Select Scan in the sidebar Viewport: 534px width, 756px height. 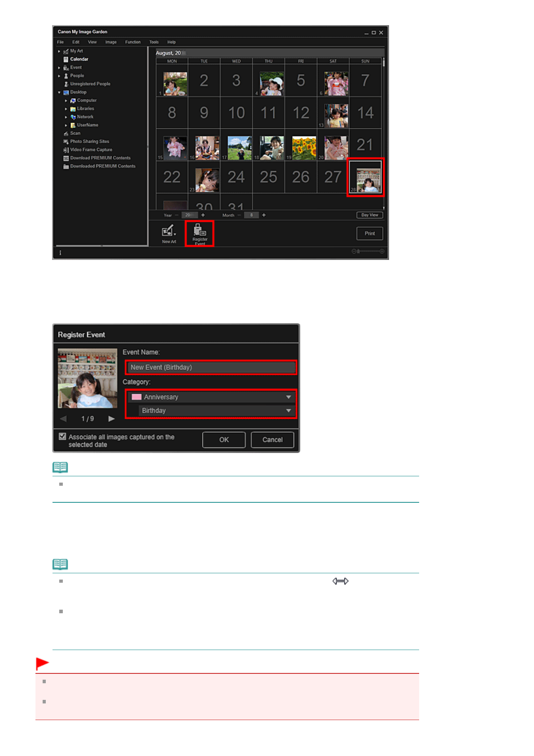75,133
